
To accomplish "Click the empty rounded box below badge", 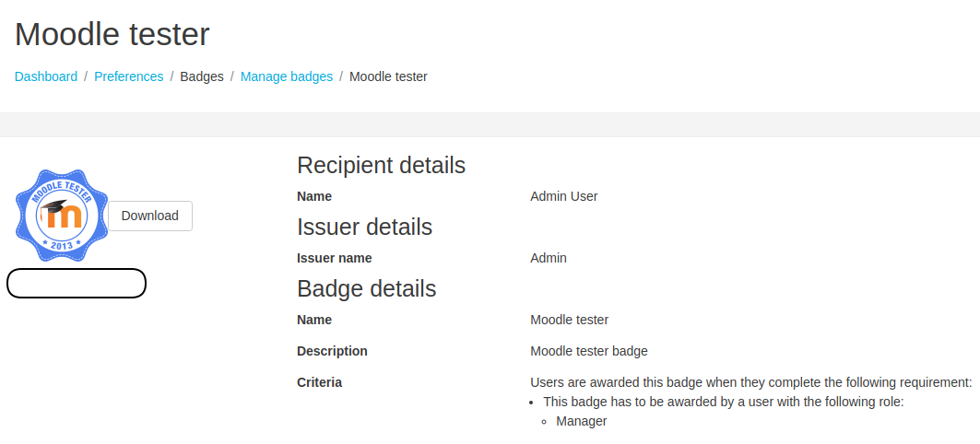I will point(77,284).
